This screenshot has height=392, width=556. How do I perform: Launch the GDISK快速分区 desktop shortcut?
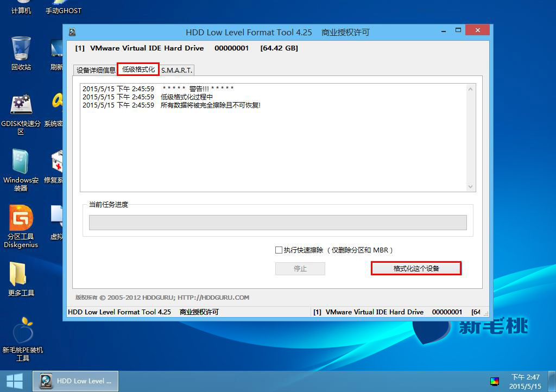tap(21, 115)
